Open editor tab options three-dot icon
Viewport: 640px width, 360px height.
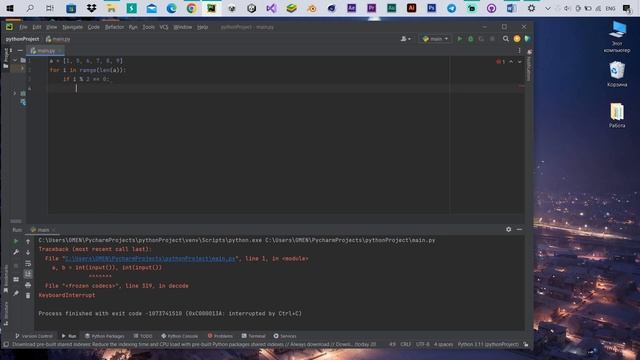click(519, 51)
